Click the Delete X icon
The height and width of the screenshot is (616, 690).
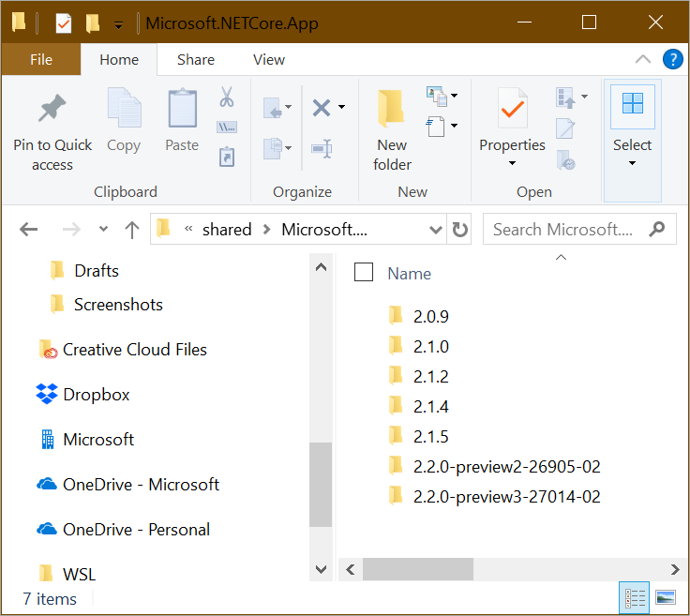322,108
